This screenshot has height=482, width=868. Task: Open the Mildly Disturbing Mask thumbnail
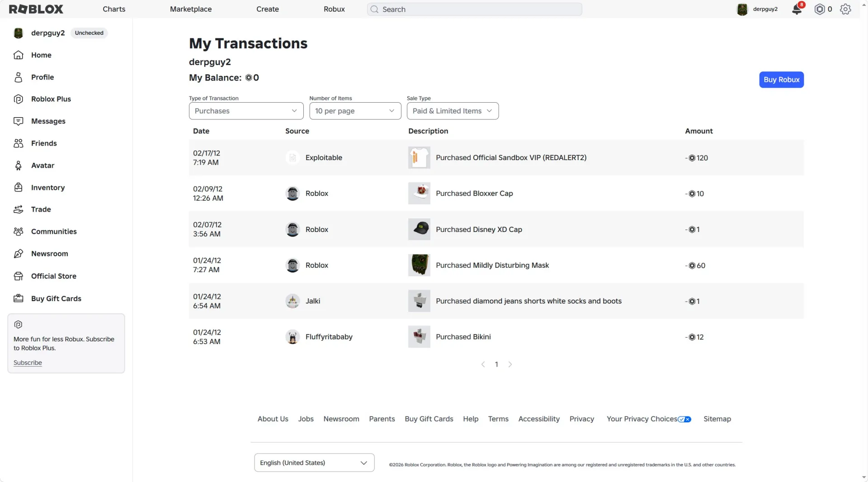419,265
